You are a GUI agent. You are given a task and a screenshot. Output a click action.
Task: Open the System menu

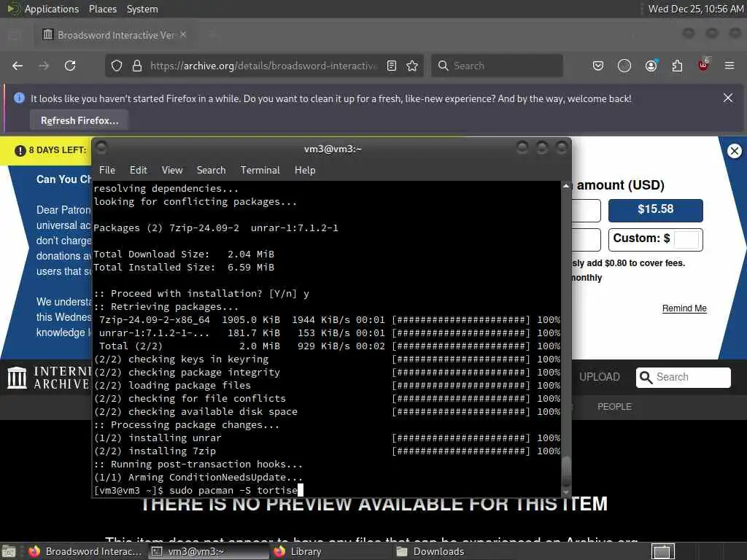[x=142, y=9]
